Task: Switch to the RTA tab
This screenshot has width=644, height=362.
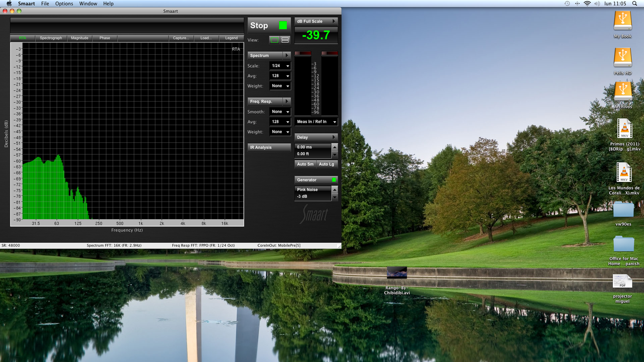Action: click(x=23, y=38)
